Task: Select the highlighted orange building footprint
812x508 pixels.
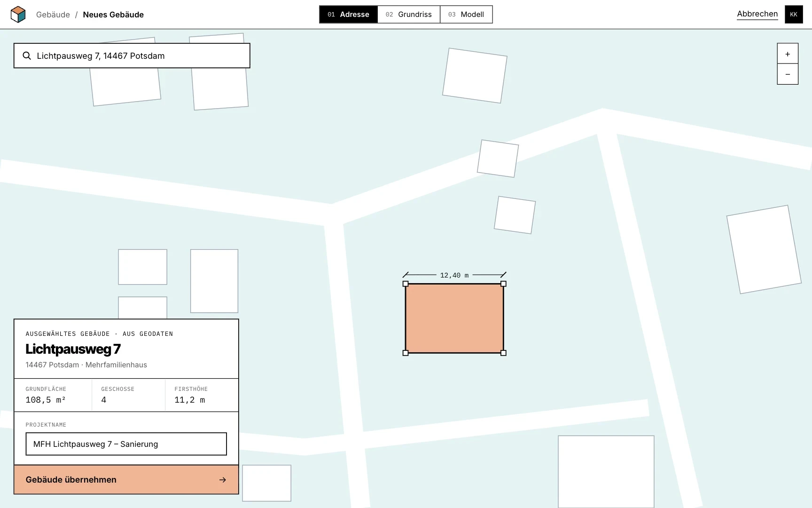Action: pyautogui.click(x=454, y=318)
